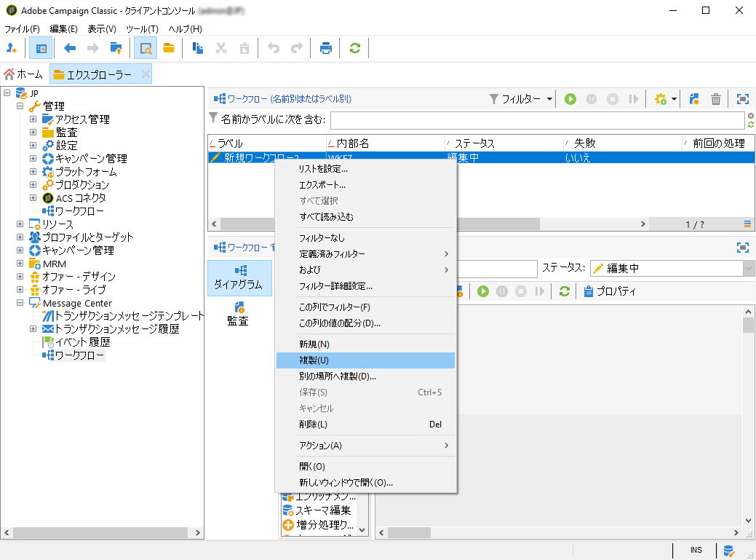Select the ダイアグラム tab
This screenshot has width=756, height=560.
(x=239, y=278)
